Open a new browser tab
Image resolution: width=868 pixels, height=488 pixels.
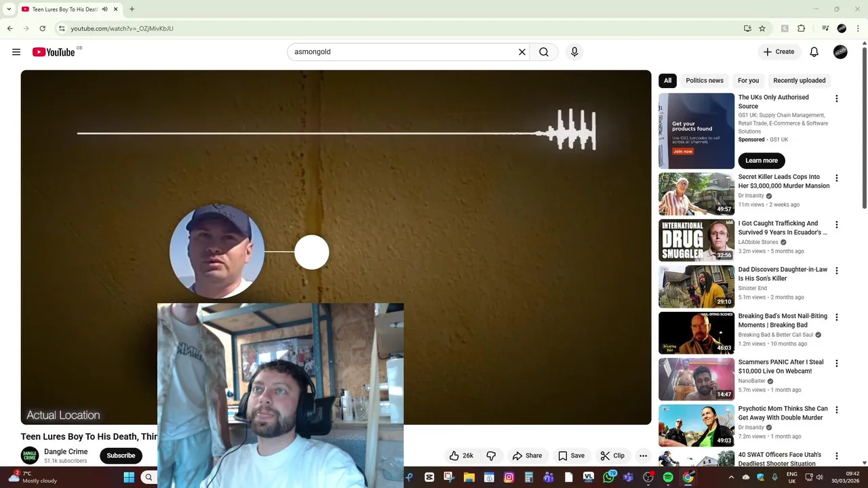click(132, 9)
